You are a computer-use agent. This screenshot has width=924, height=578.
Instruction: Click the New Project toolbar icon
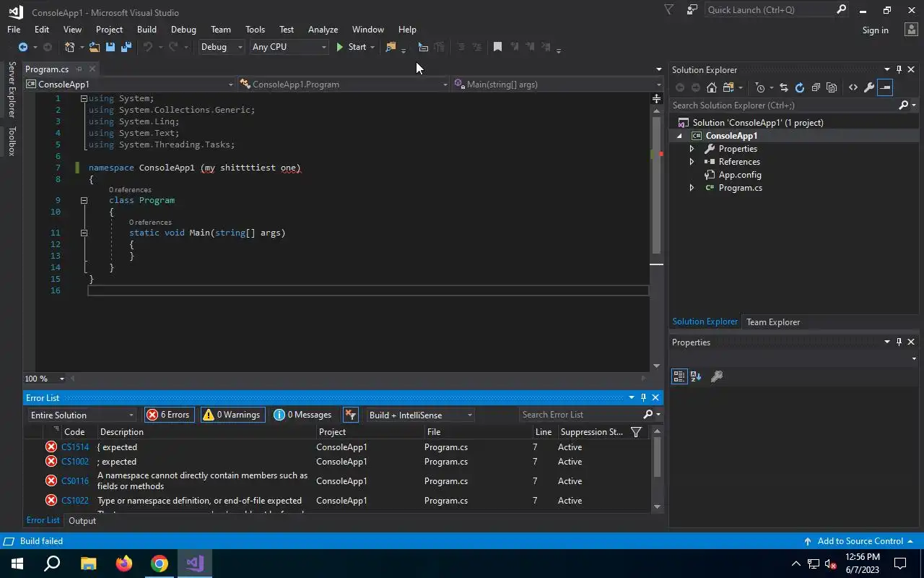(x=70, y=47)
